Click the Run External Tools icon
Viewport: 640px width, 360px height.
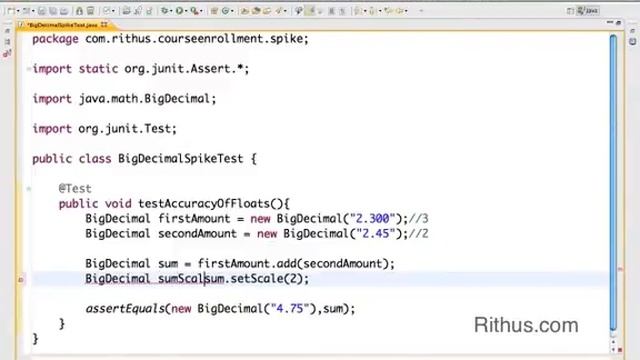(194, 11)
